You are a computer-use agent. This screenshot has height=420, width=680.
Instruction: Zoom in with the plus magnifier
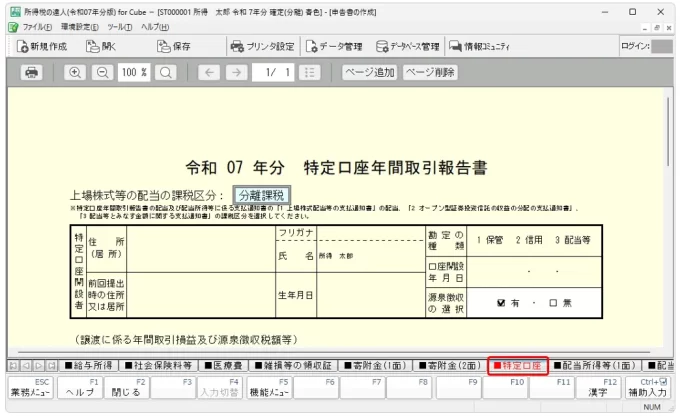[x=76, y=73]
